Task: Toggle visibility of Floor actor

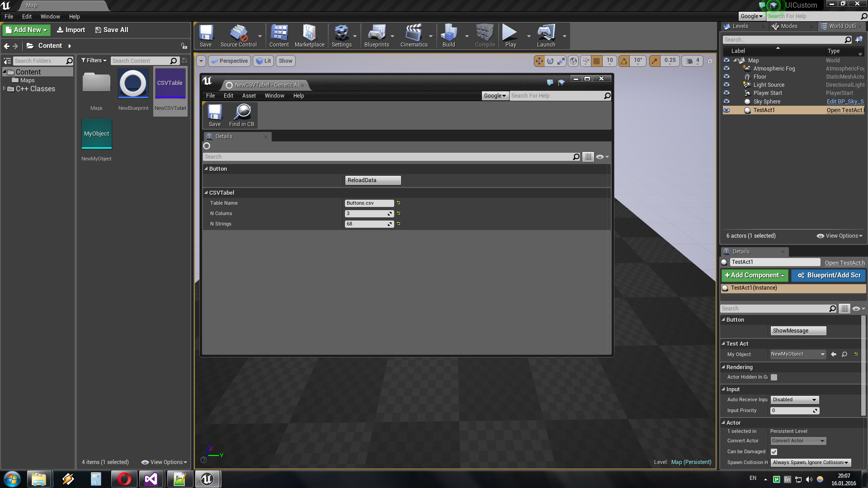Action: tap(726, 77)
